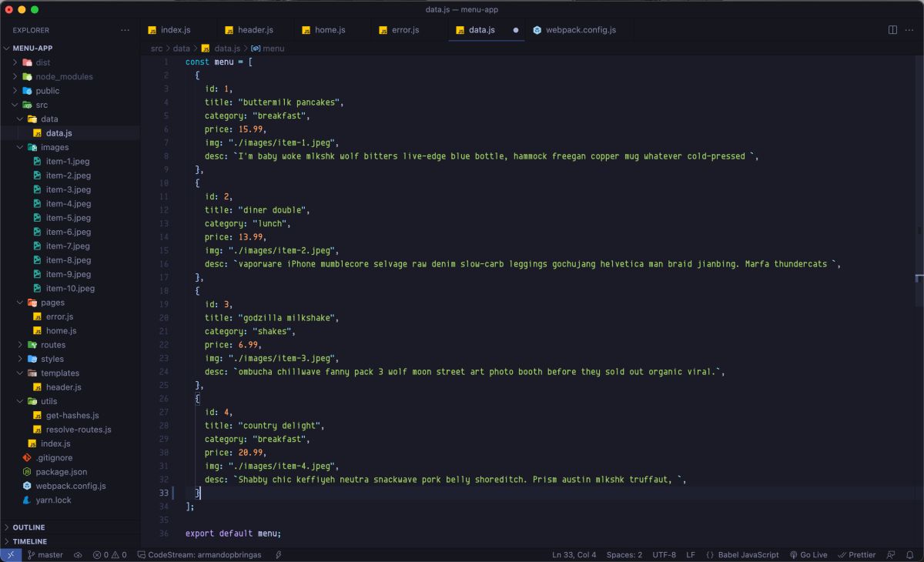The height and width of the screenshot is (562, 924).
Task: Click the Prettier formatter status item
Action: coord(856,554)
